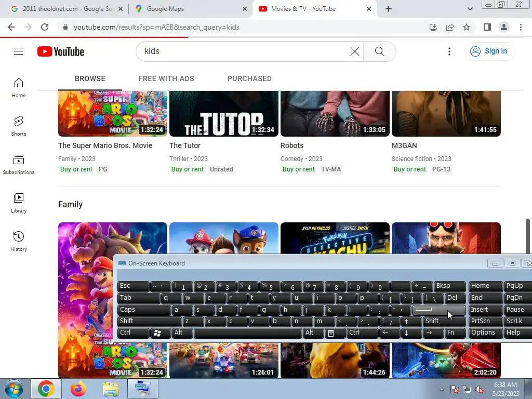Viewport: 532px width, 399px height.
Task: Click the browser back arrow
Action: point(11,27)
